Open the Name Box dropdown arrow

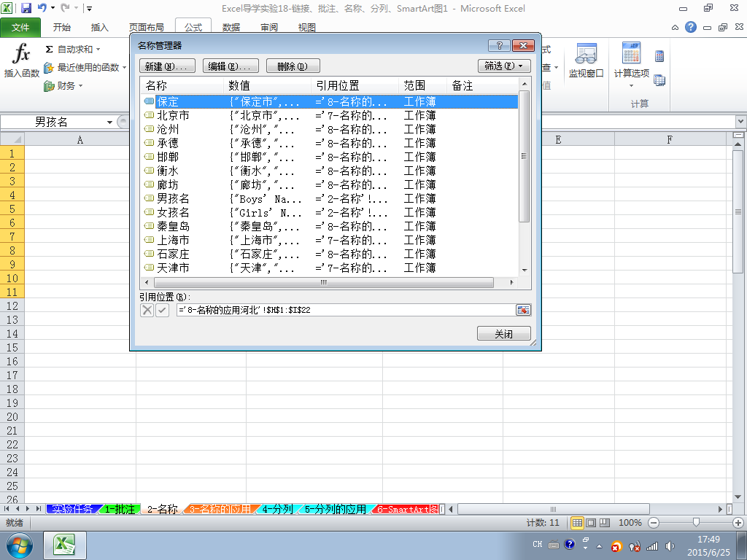(109, 122)
